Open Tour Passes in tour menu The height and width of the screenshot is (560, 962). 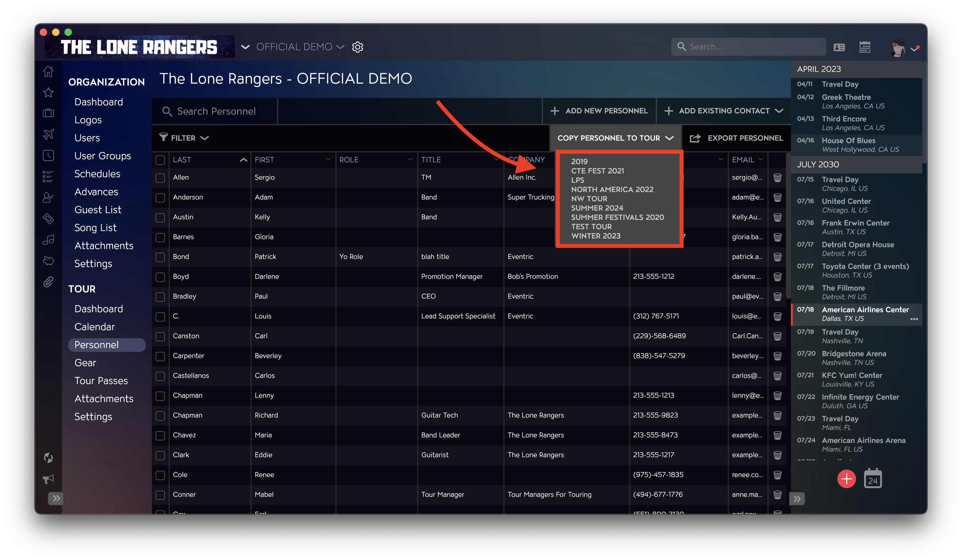(x=101, y=380)
